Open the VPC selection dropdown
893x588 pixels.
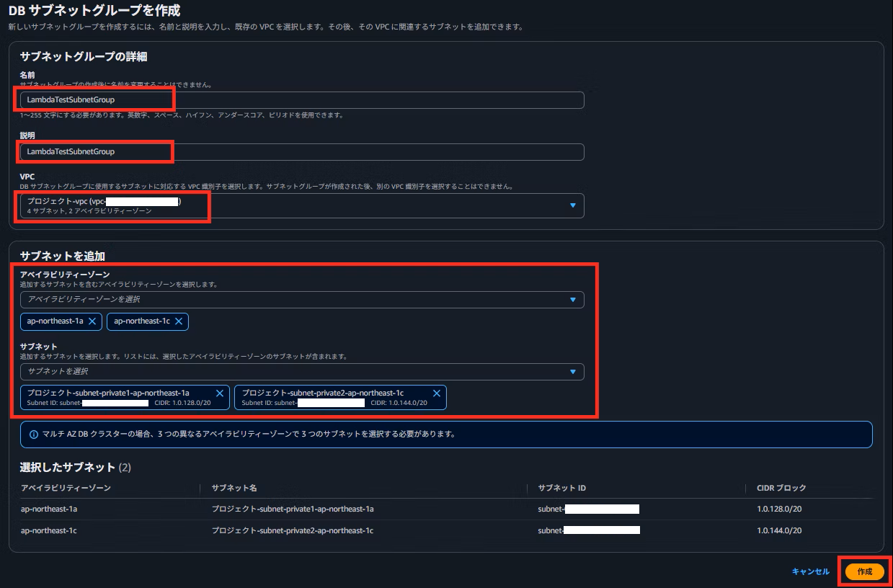click(x=302, y=205)
